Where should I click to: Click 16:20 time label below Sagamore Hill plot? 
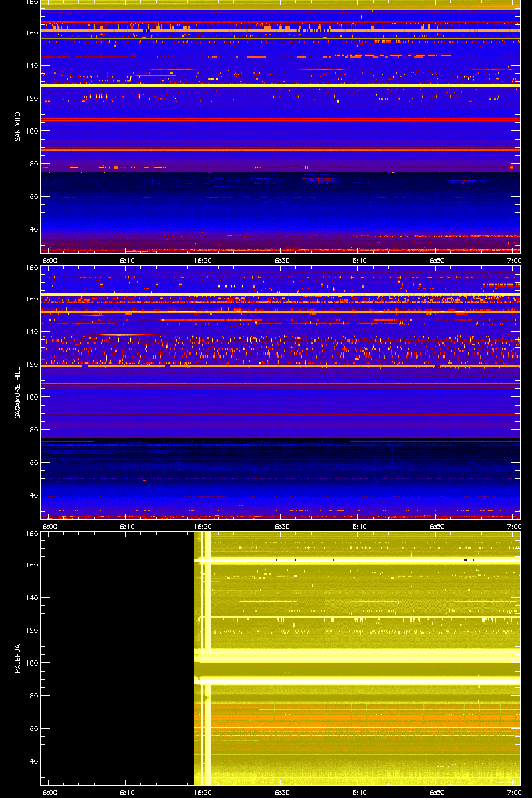click(203, 526)
